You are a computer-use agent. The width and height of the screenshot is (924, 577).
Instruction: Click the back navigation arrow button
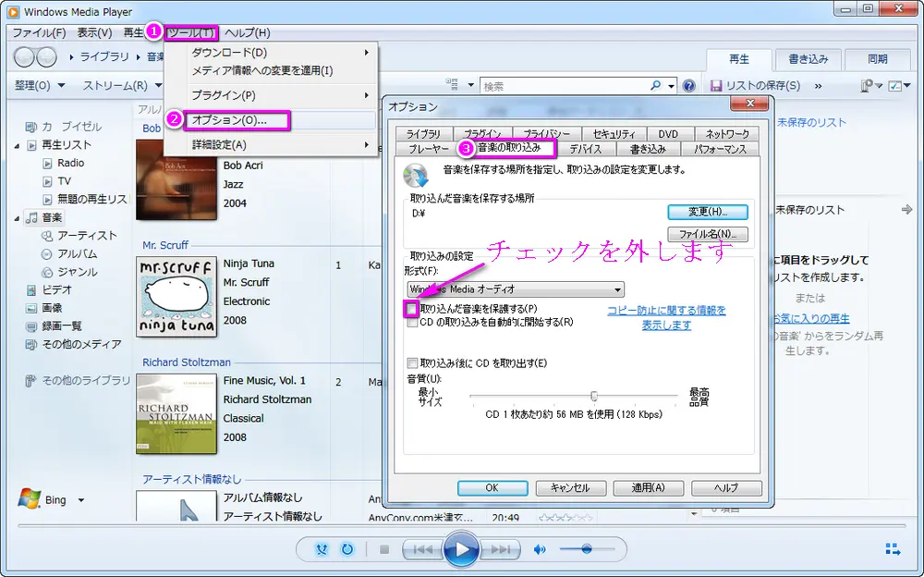pos(24,57)
